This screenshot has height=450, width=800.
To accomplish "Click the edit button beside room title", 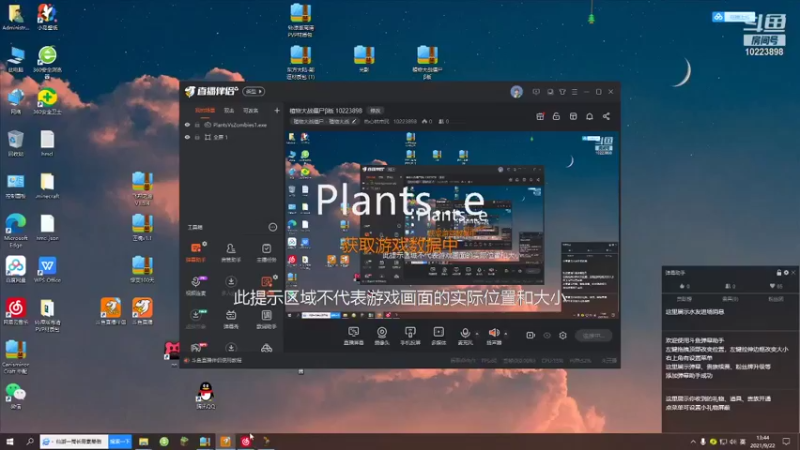I will tap(376, 110).
